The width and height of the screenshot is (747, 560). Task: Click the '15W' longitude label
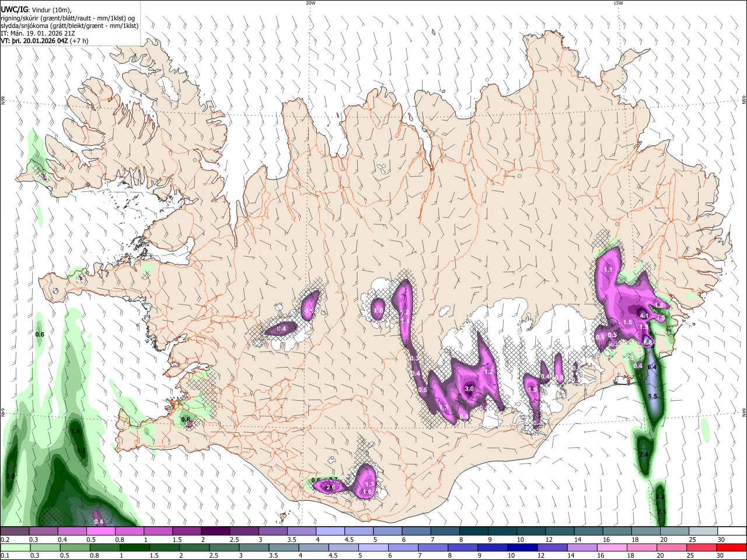(x=617, y=3)
